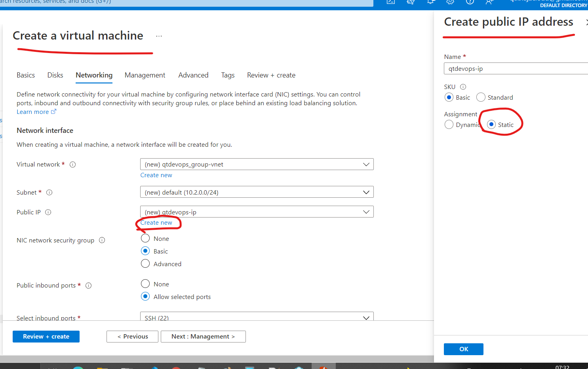Click Next : Management button
This screenshot has width=588, height=369.
pyautogui.click(x=203, y=337)
